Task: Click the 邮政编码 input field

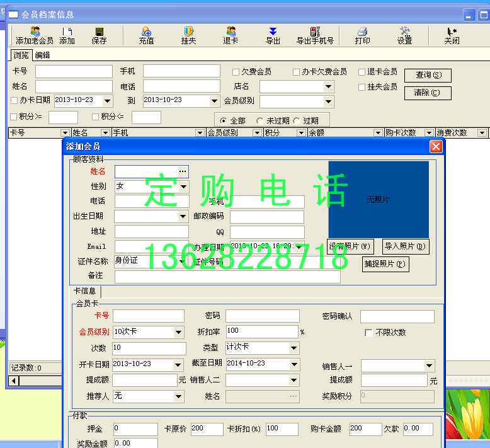Action: pyautogui.click(x=267, y=217)
